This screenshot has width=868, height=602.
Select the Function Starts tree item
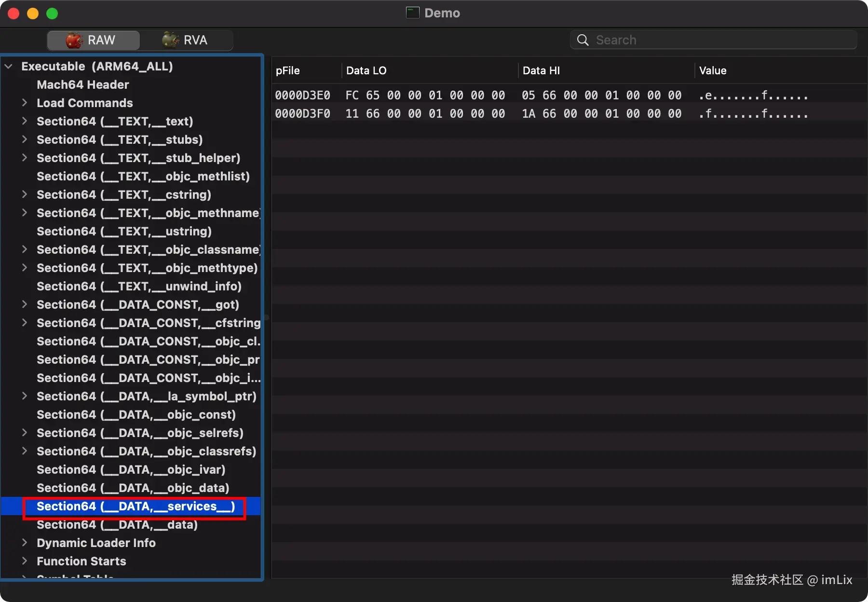[x=81, y=561]
